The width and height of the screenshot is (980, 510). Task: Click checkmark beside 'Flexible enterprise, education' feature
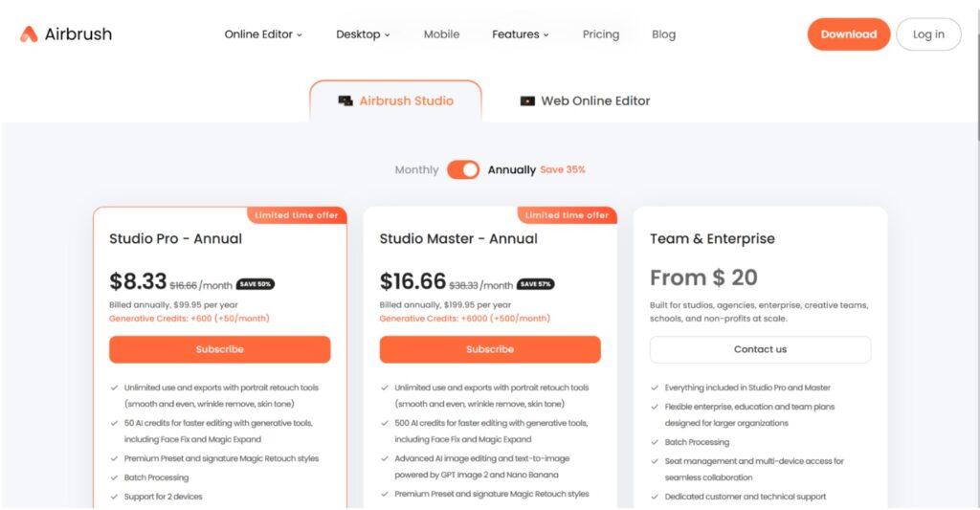655,407
